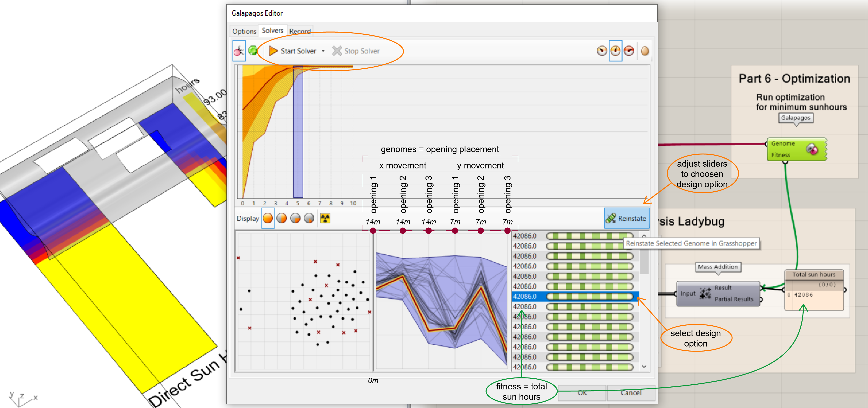This screenshot has width=868, height=408.
Task: Enable half-shaded sphere display mode
Action: pyautogui.click(x=282, y=218)
